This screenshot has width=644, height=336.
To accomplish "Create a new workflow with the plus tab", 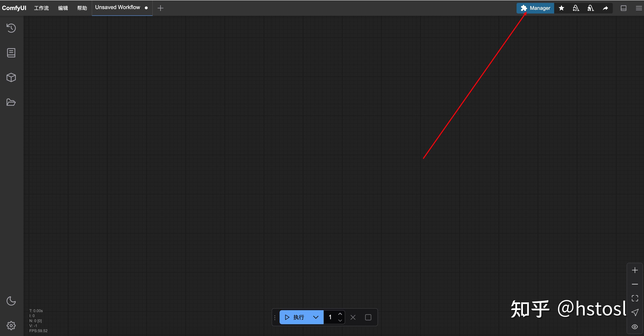I will click(x=160, y=8).
